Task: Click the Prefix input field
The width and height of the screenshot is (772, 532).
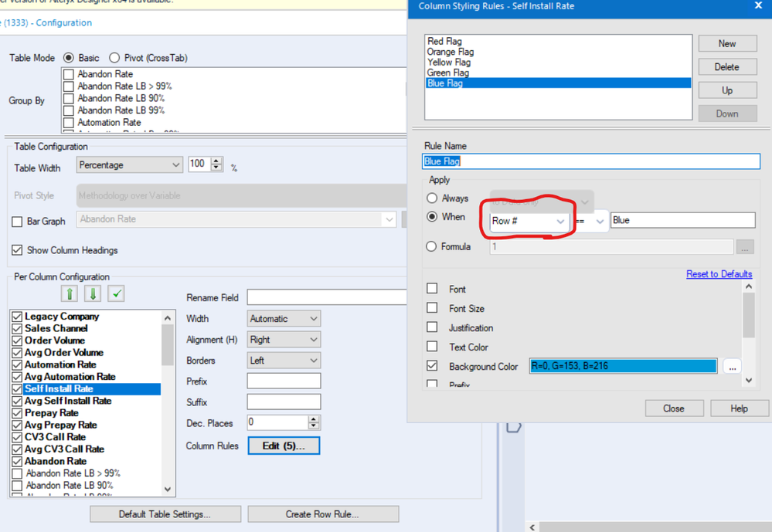Action: (284, 381)
